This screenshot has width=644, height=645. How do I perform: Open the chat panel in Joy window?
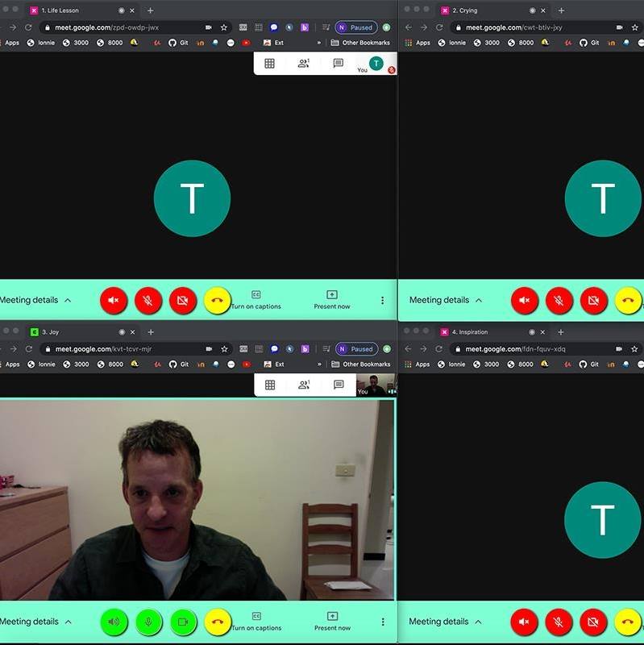(x=339, y=385)
